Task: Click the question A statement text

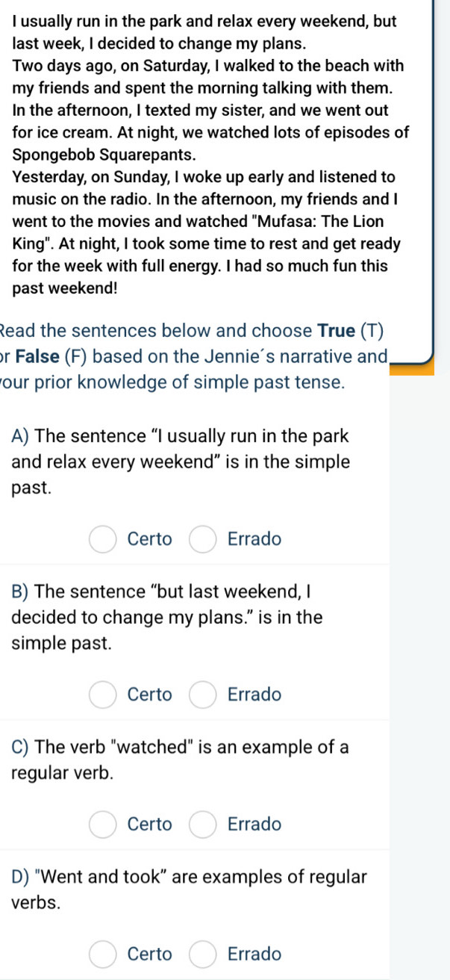Action: click(x=181, y=462)
